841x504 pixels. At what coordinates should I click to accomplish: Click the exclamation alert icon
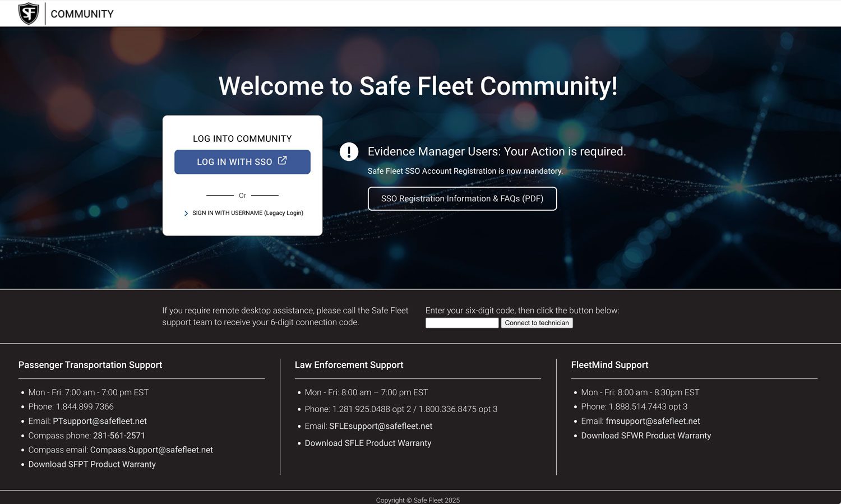click(x=349, y=151)
